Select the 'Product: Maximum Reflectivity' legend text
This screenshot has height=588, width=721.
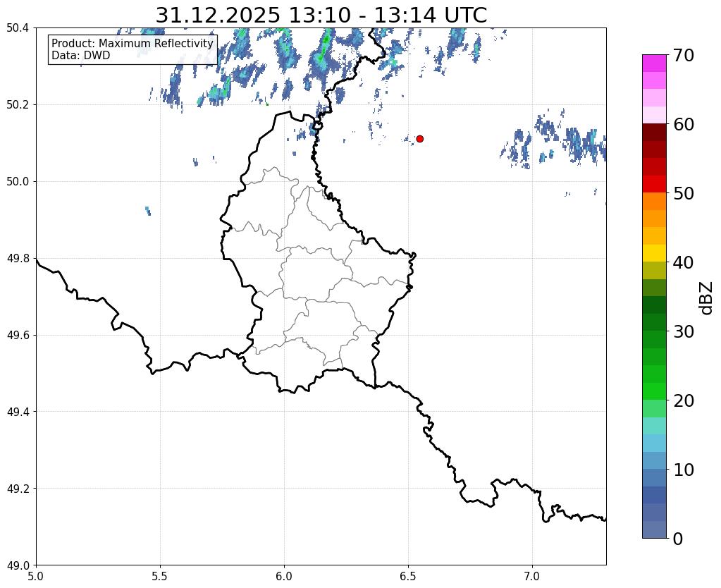[x=133, y=43]
